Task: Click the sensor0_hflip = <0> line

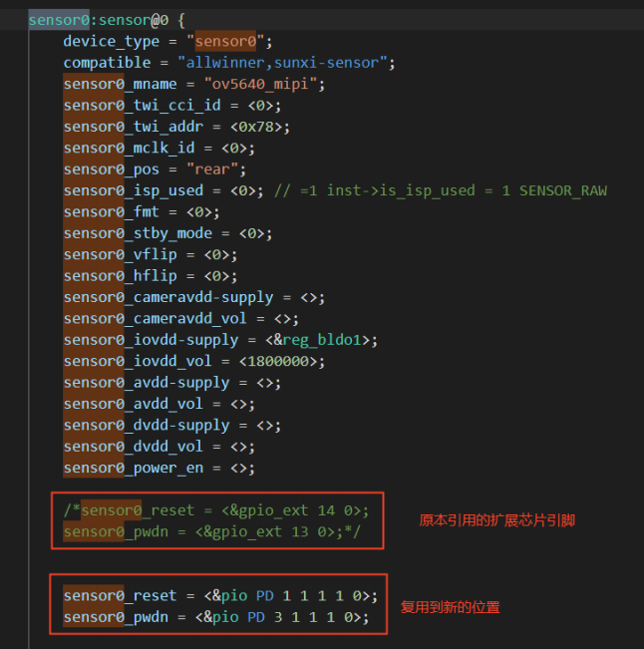Action: (151, 276)
